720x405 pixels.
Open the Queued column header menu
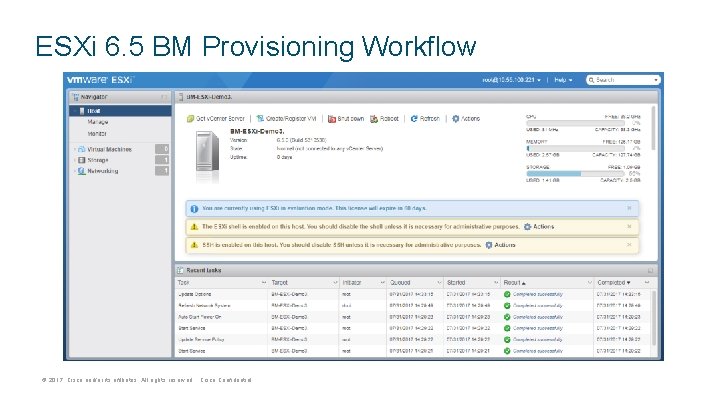click(439, 282)
